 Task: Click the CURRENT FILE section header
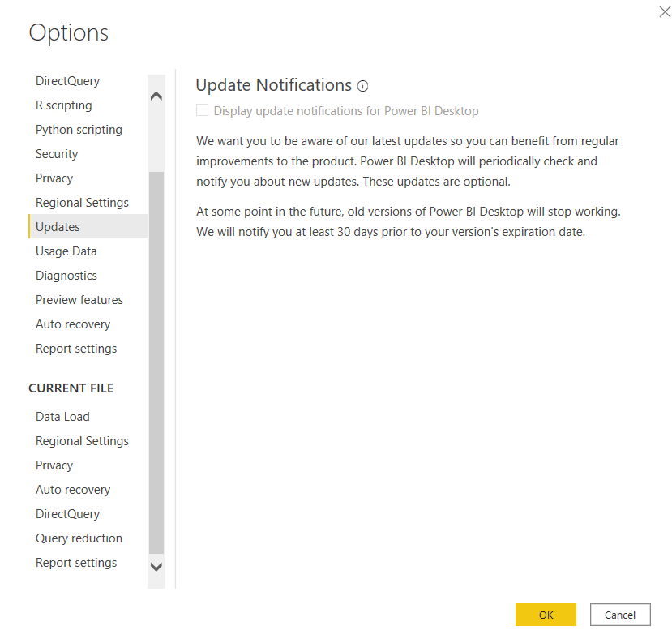[x=71, y=388]
